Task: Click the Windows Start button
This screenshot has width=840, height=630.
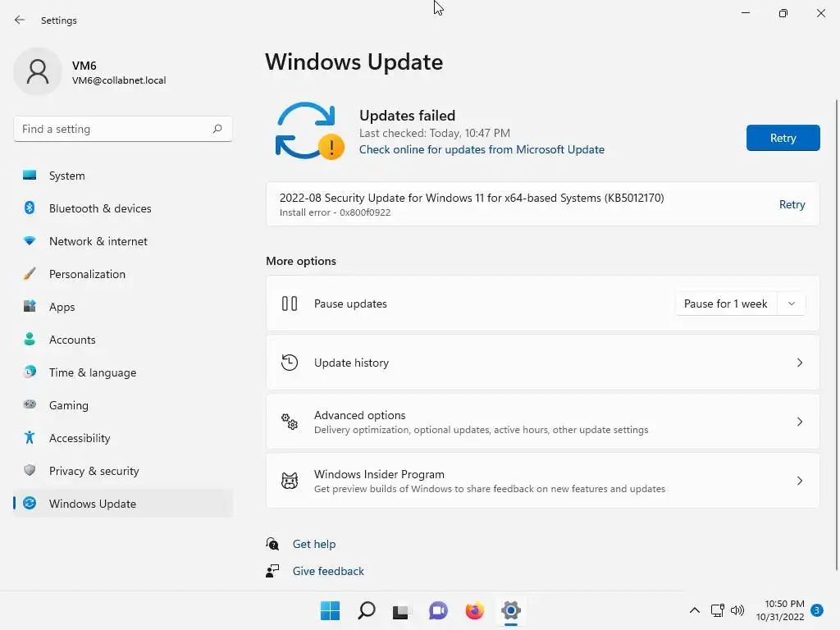Action: [330, 610]
